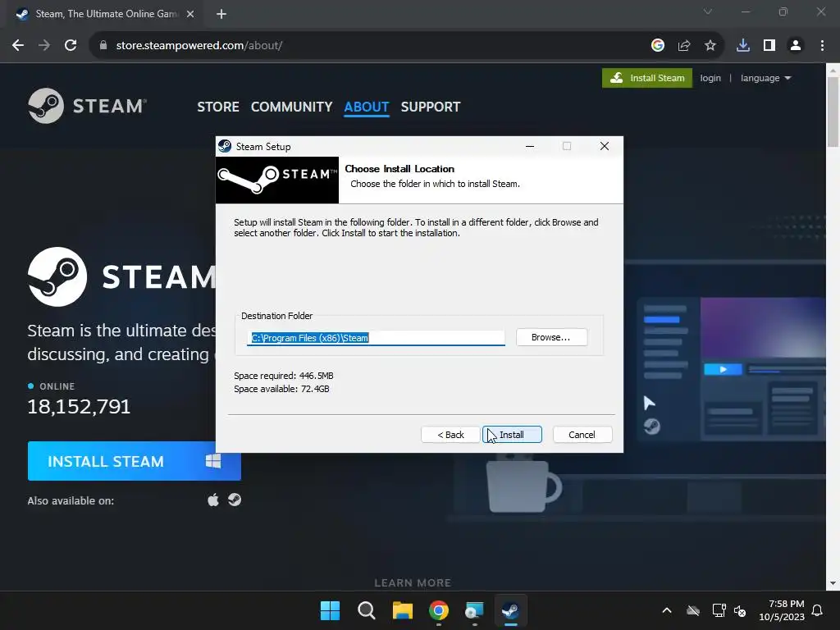Click the LEARN MORE link
The width and height of the screenshot is (840, 630).
(413, 583)
